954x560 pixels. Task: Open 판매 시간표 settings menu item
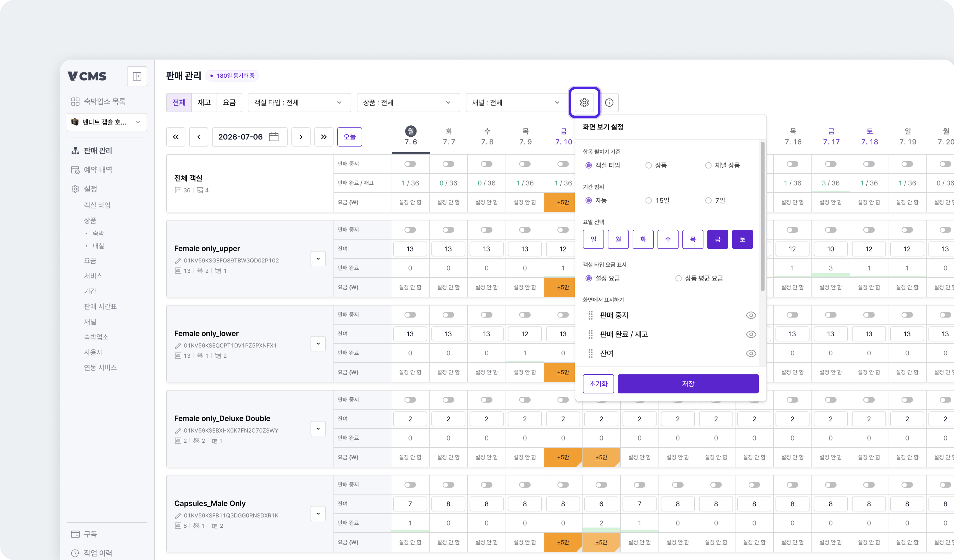click(100, 306)
